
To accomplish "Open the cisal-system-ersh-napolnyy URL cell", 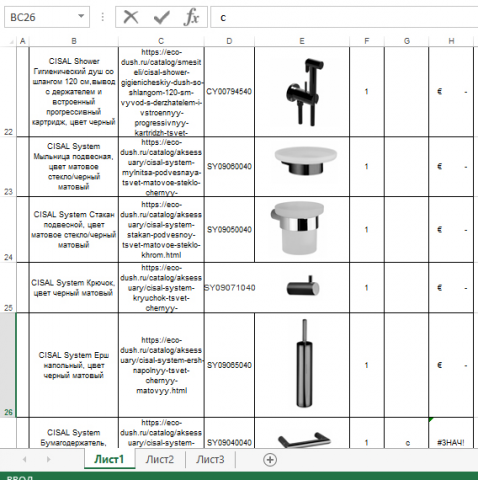I will (161, 365).
